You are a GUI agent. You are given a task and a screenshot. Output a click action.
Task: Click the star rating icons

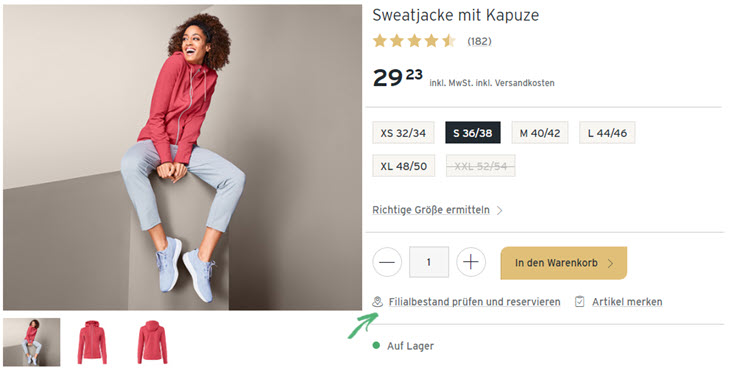414,41
